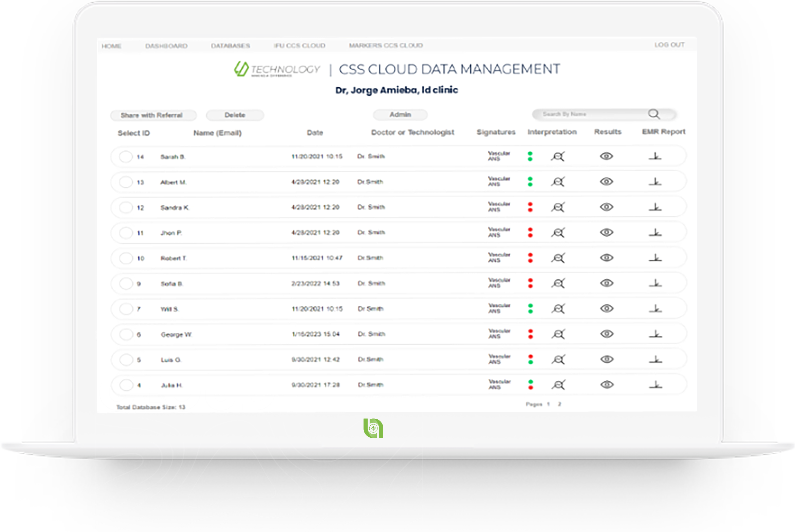
Task: View results eye icon for Robert T.
Action: tap(606, 258)
